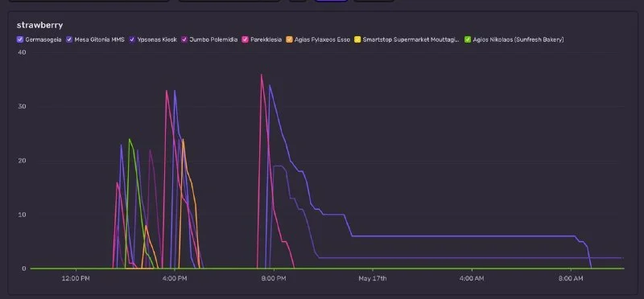Toggle the Ypsonas Kiosk series checkbox
This screenshot has width=644, height=299.
[132, 39]
